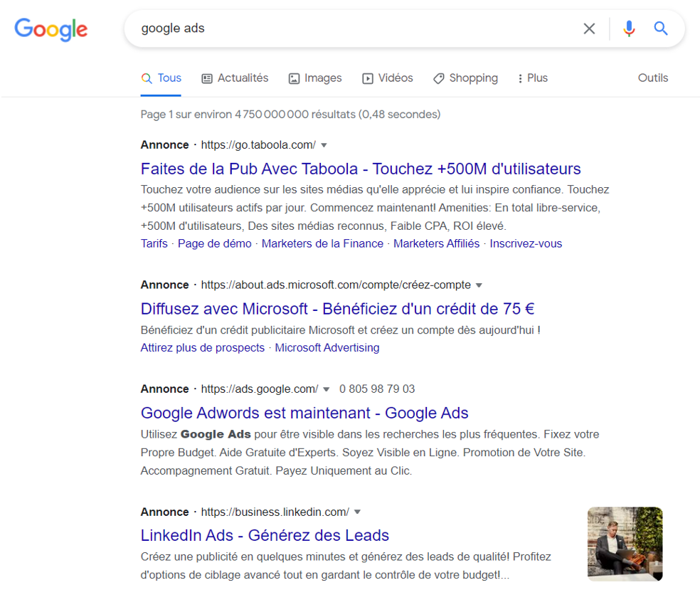Click the magnifier icon beside Tous

(147, 78)
